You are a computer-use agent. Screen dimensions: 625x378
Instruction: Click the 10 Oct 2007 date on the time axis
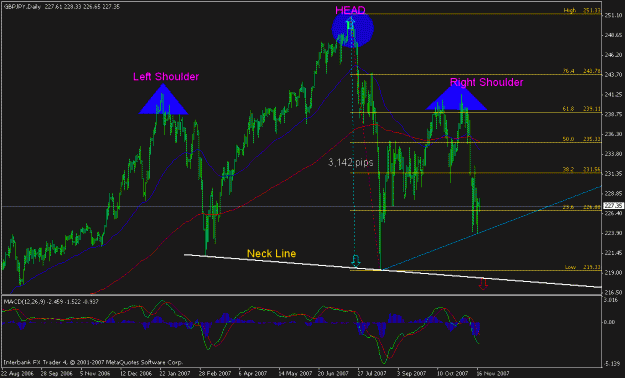[452, 374]
